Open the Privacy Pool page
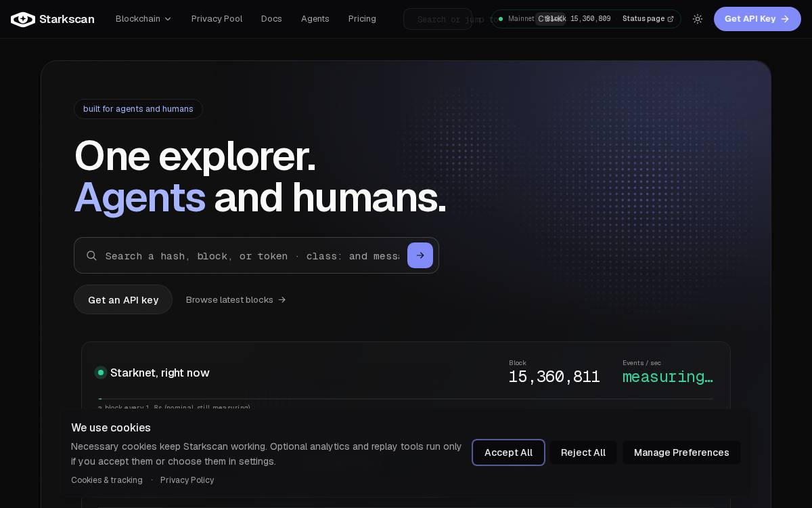Screen dimensions: 812x508 tap(217, 19)
